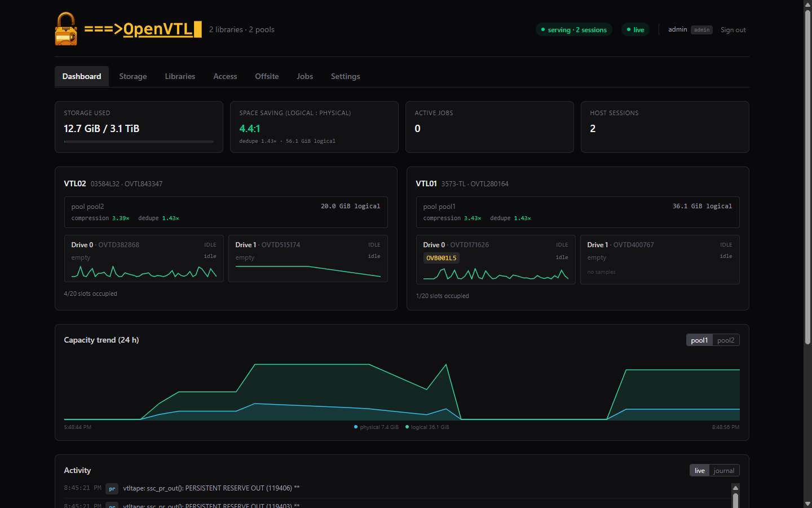The height and width of the screenshot is (508, 812).
Task: Click the admin role badge
Action: point(702,30)
